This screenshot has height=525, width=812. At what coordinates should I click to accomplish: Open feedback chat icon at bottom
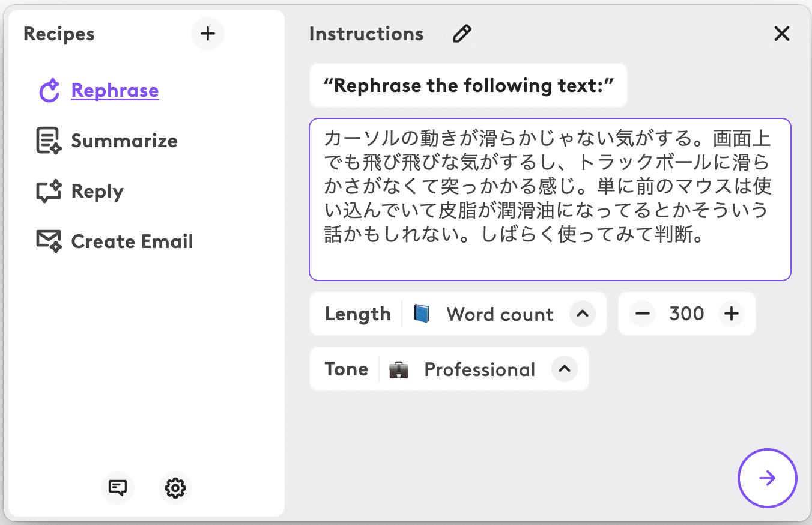(118, 488)
